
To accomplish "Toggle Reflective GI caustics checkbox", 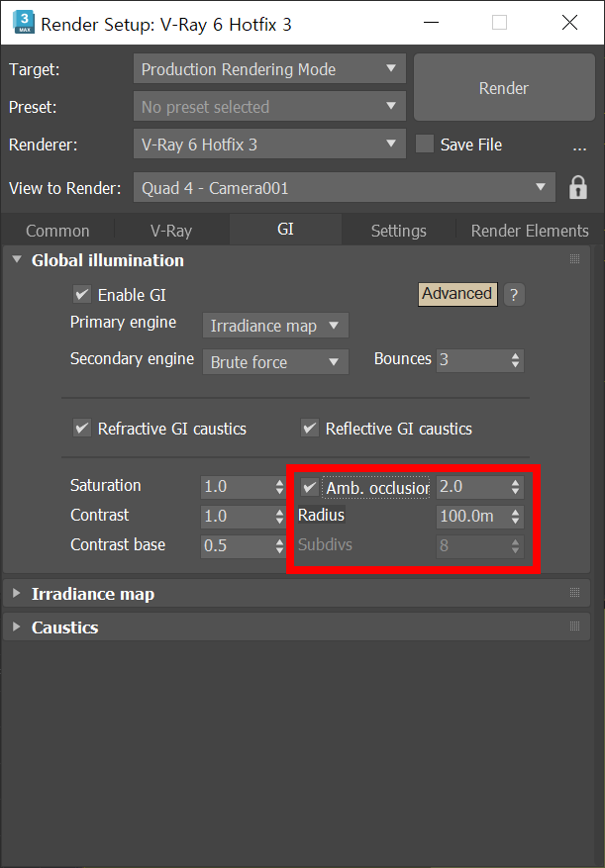I will tap(310, 428).
